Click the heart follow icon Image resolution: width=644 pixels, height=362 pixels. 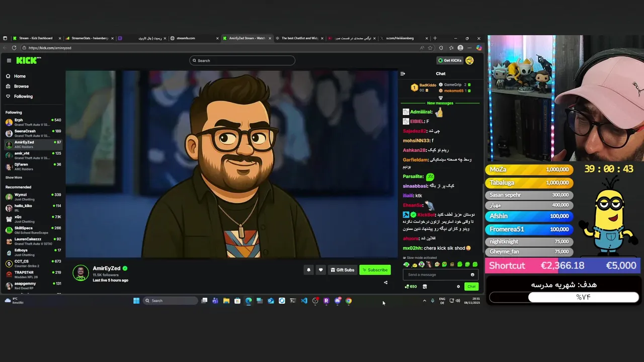click(x=320, y=270)
